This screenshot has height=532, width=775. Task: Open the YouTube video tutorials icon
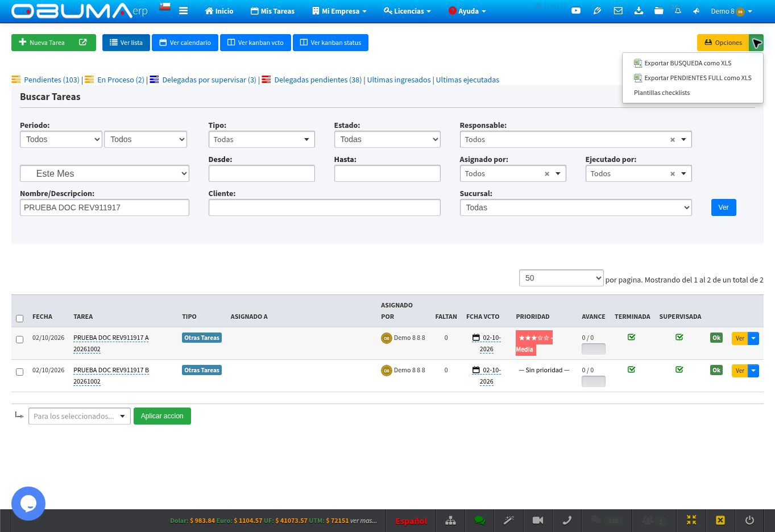point(576,11)
